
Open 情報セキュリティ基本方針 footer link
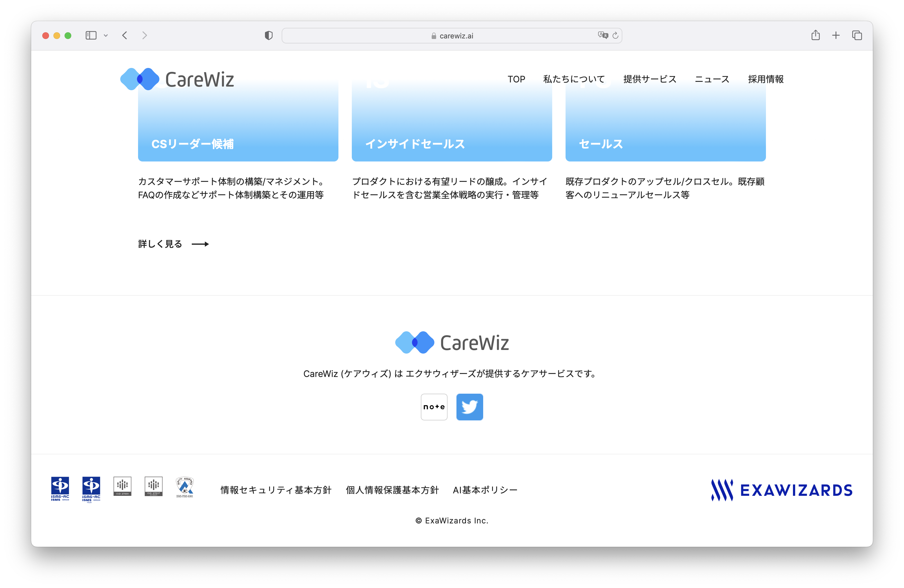click(276, 490)
